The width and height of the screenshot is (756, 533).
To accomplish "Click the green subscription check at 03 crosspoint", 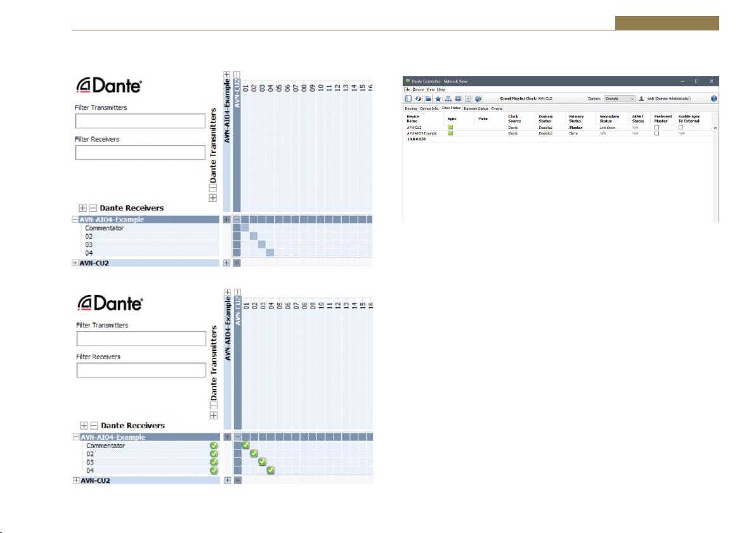I will tap(263, 461).
